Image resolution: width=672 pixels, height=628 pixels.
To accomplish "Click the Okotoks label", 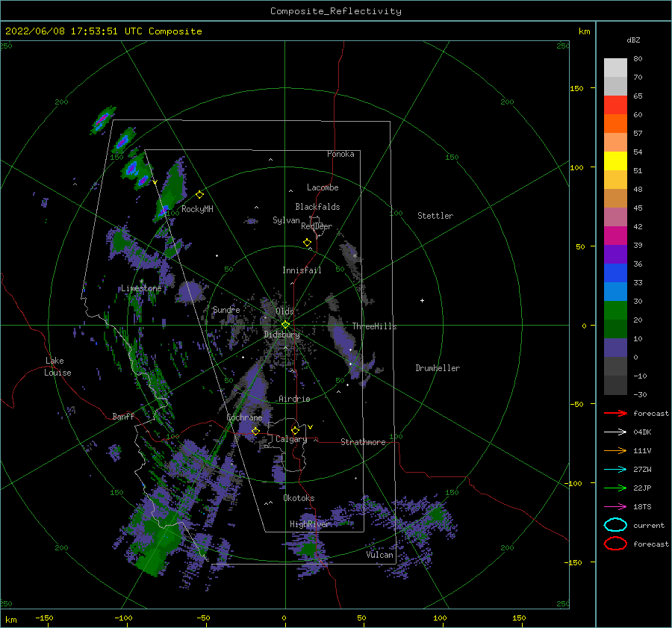I will (299, 498).
